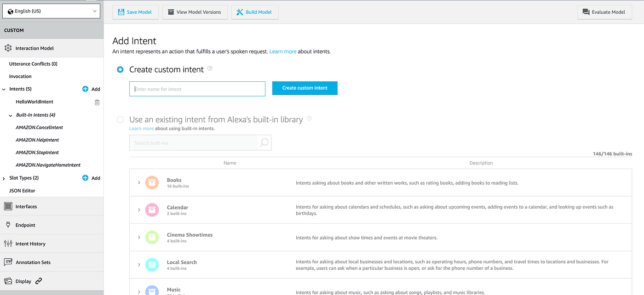Expand the Cinema Showtimes category row
The image size is (644, 295).
point(139,237)
